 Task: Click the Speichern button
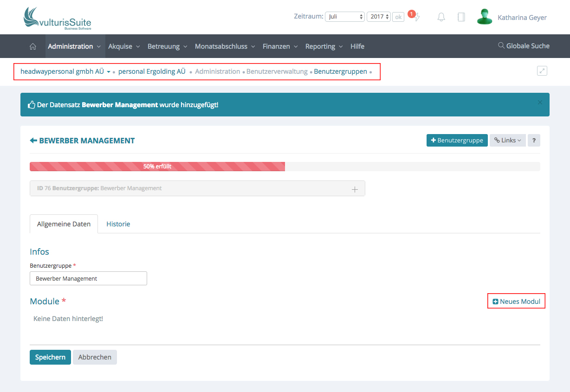click(50, 357)
